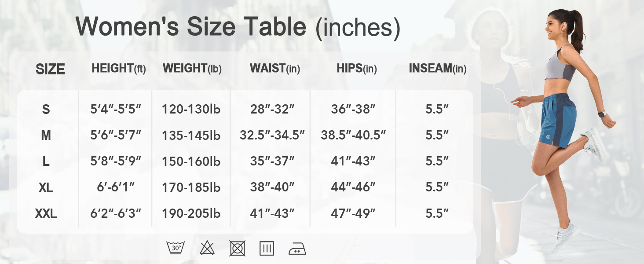Viewport: 644px width, 264px height.
Task: Click the Women's Size Table title
Action: 238,27
